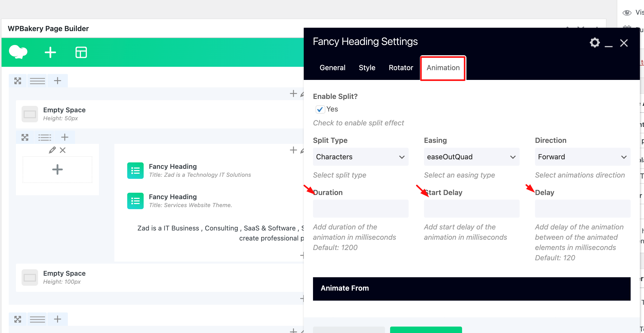Uncheck the Enable Split Yes checkbox
This screenshot has height=333, width=644.
click(320, 109)
